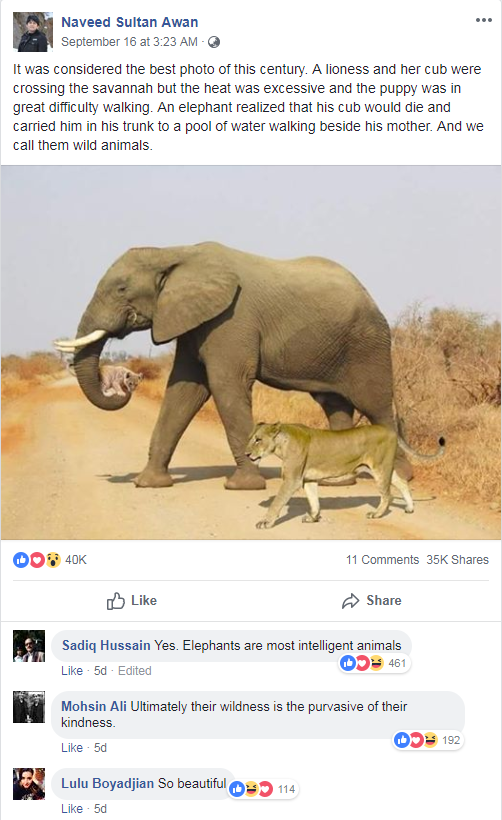Open Naveed Sultan Awan's profile name link
The height and width of the screenshot is (820, 502).
coord(130,22)
